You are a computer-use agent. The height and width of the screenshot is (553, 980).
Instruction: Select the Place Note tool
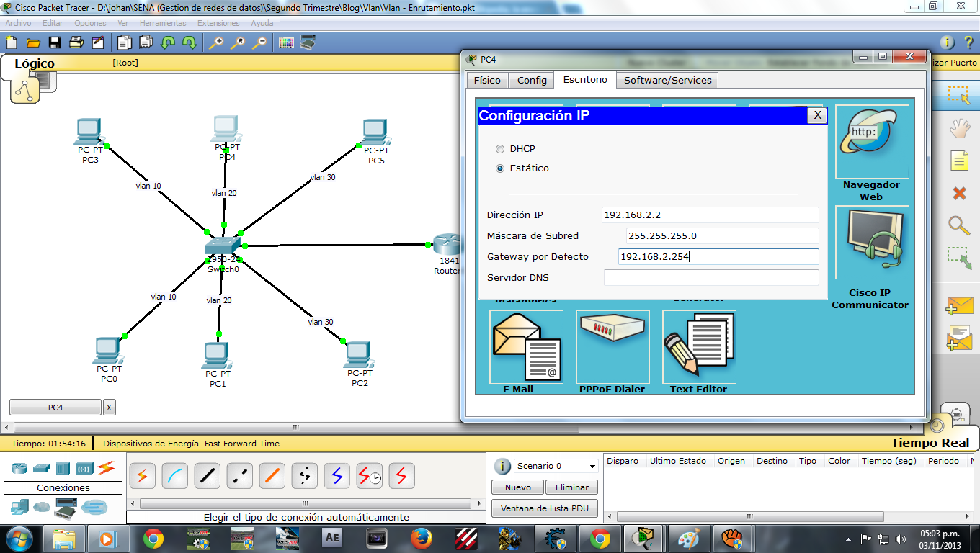pos(959,161)
